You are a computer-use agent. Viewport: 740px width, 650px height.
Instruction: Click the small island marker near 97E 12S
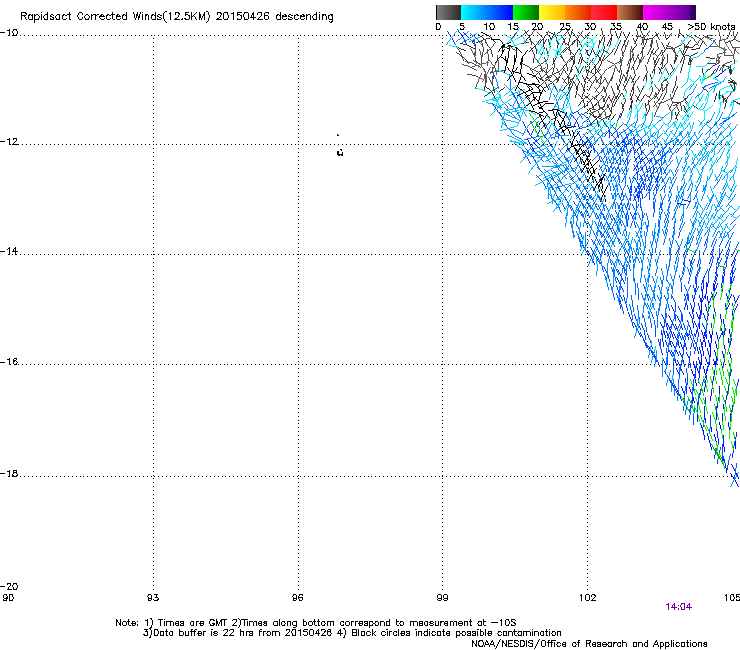[340, 152]
